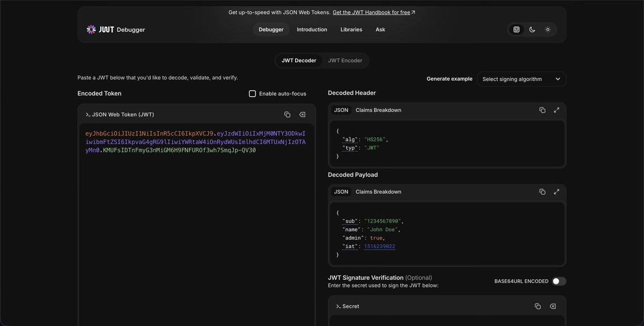Click the iat value 1516239022
This screenshot has width=644, height=326.
pos(379,246)
